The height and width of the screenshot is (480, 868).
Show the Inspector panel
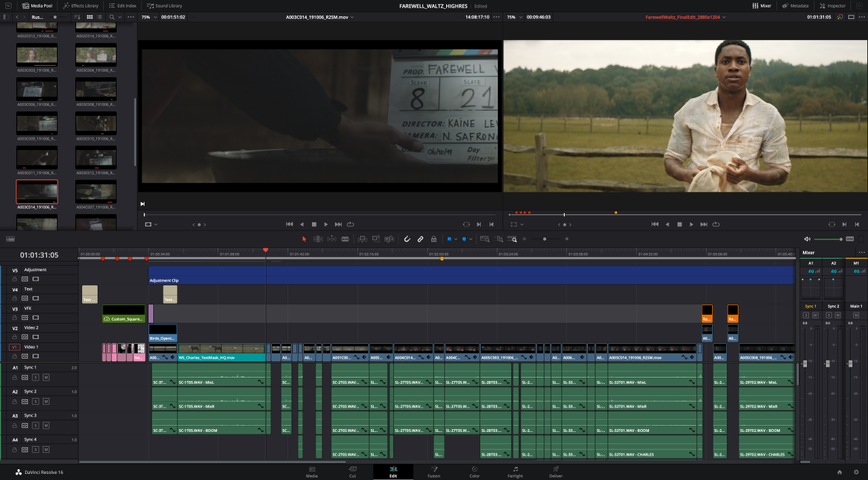[x=832, y=5]
